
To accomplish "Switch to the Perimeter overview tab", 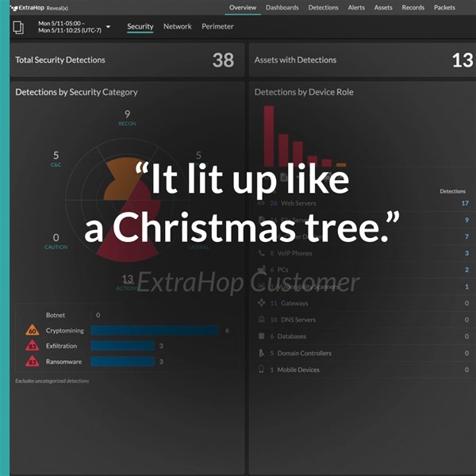I will click(217, 27).
